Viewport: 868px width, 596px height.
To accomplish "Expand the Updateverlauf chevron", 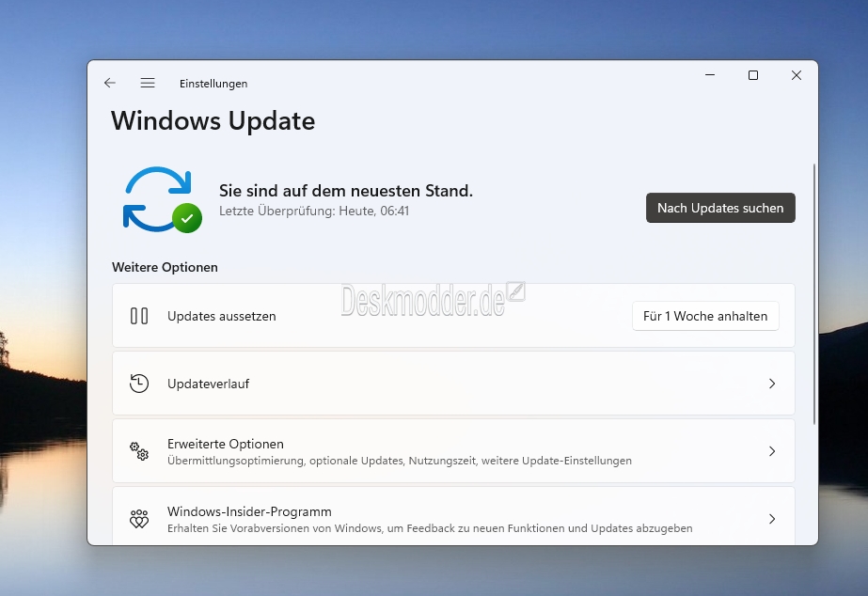I will click(772, 384).
